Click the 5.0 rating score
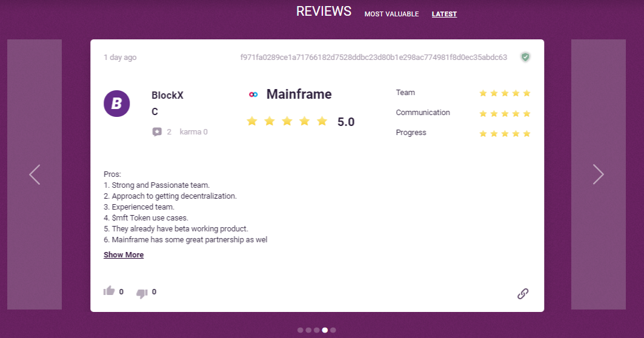This screenshot has height=338, width=644. (346, 122)
